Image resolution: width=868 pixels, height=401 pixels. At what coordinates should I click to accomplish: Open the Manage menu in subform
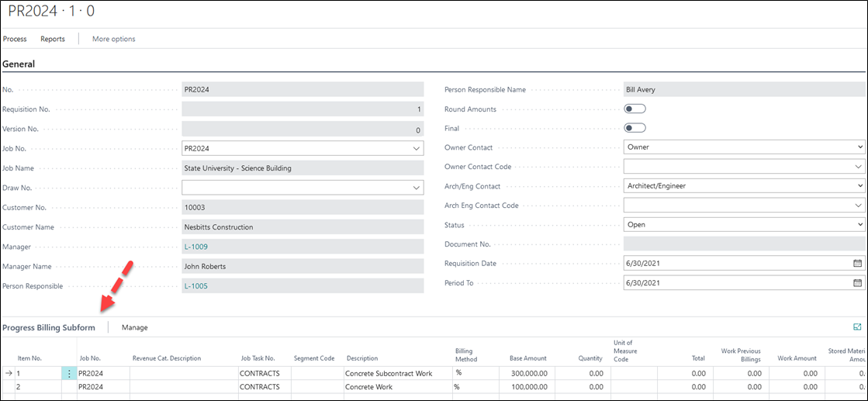(x=134, y=327)
